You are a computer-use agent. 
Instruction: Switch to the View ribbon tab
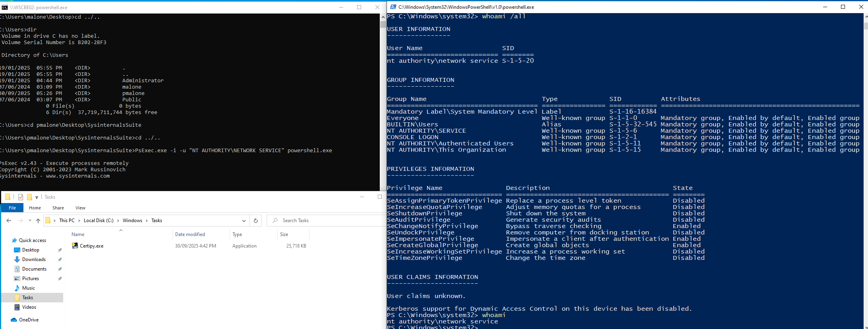click(x=80, y=208)
